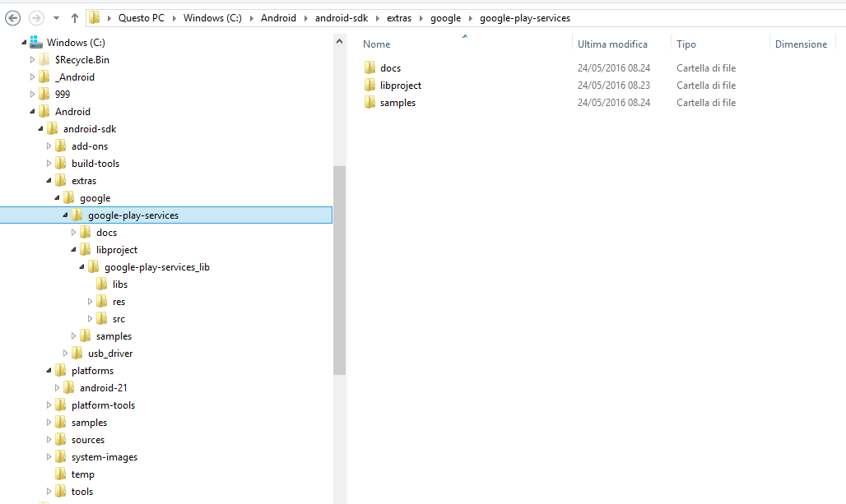This screenshot has width=846, height=504.
Task: Navigate to Windows (C:) in breadcrumb
Action: pos(212,18)
